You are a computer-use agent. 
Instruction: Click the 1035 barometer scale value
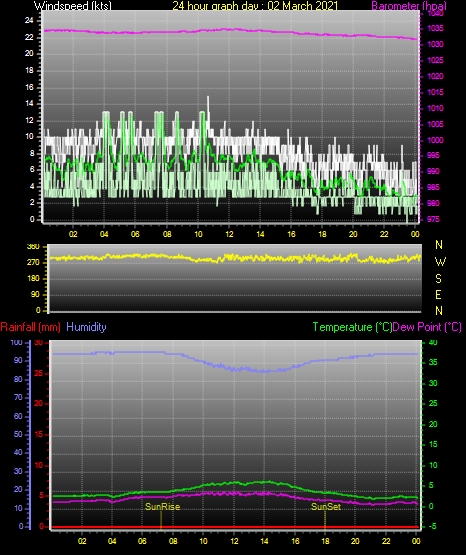435,28
